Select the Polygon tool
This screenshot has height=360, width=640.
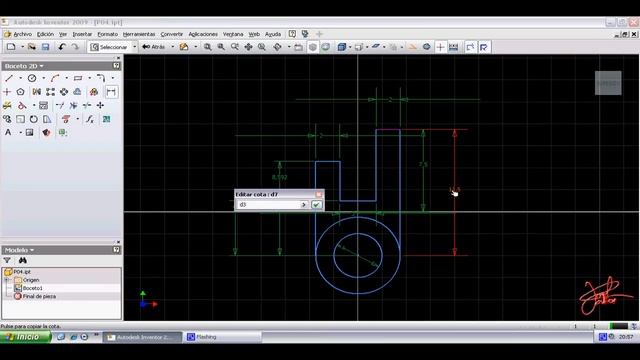[x=20, y=92]
